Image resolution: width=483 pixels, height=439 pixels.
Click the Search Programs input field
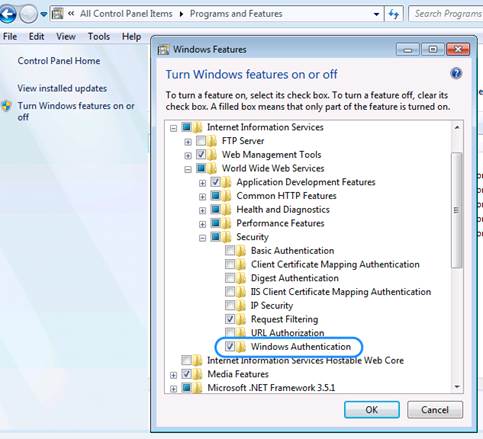[446, 14]
